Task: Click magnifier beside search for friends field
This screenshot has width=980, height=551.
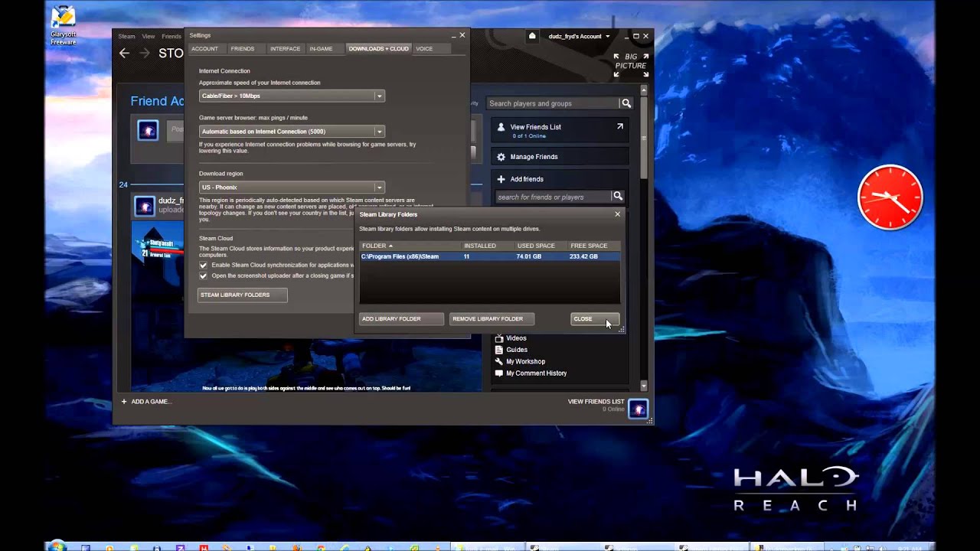Action: point(617,197)
